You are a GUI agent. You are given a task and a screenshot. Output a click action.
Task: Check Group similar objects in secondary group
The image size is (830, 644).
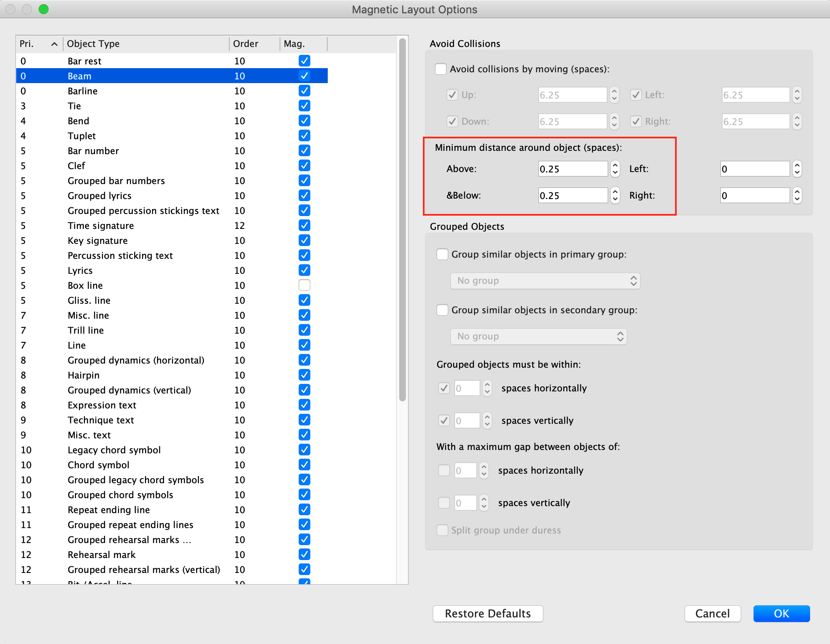[x=442, y=310]
